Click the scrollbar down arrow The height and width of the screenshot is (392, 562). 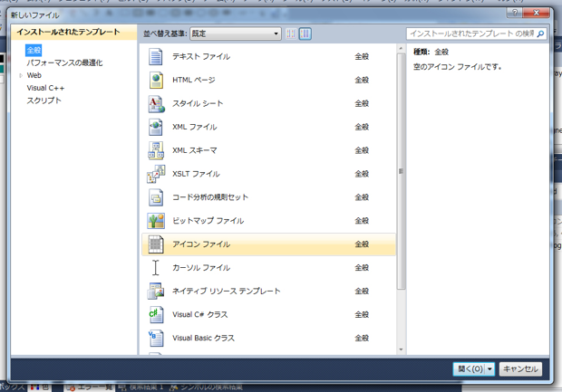point(401,349)
